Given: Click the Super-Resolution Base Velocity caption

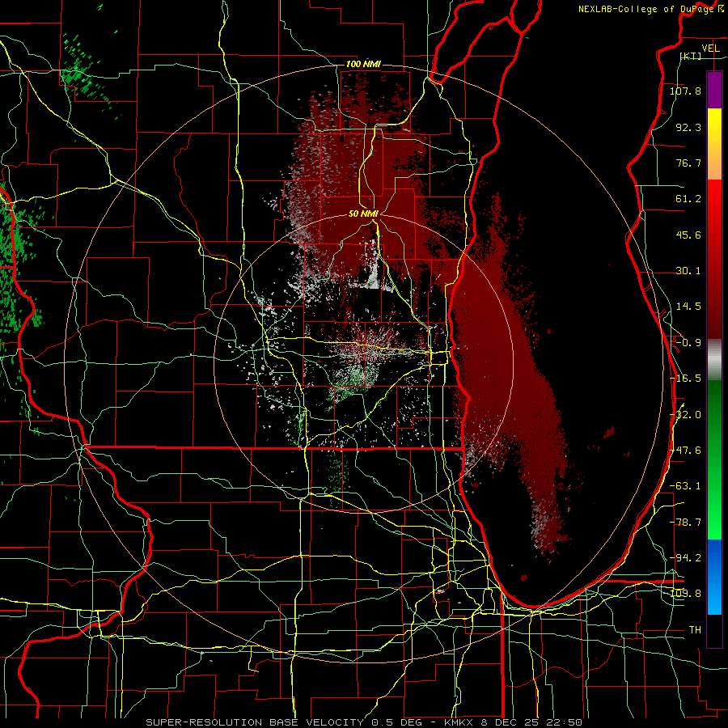Looking at the screenshot, I should point(363,722).
